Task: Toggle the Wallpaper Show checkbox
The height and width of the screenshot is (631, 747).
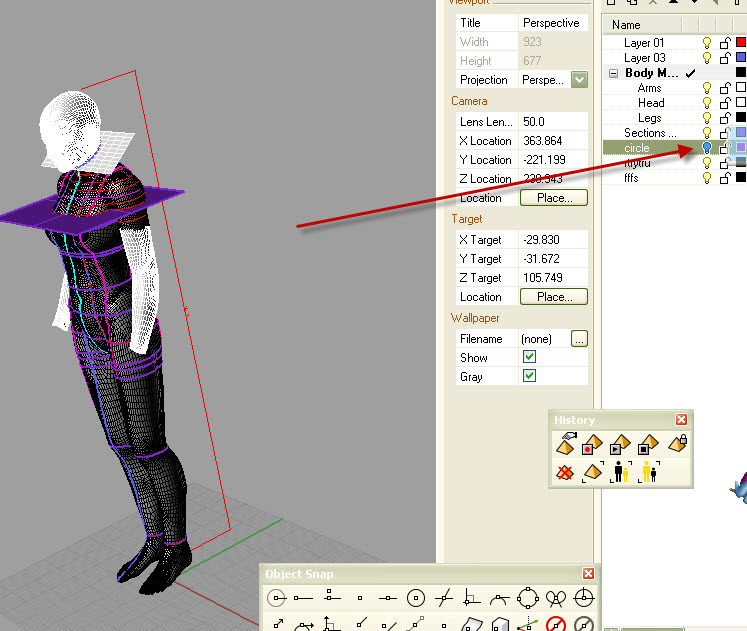Action: coord(529,358)
